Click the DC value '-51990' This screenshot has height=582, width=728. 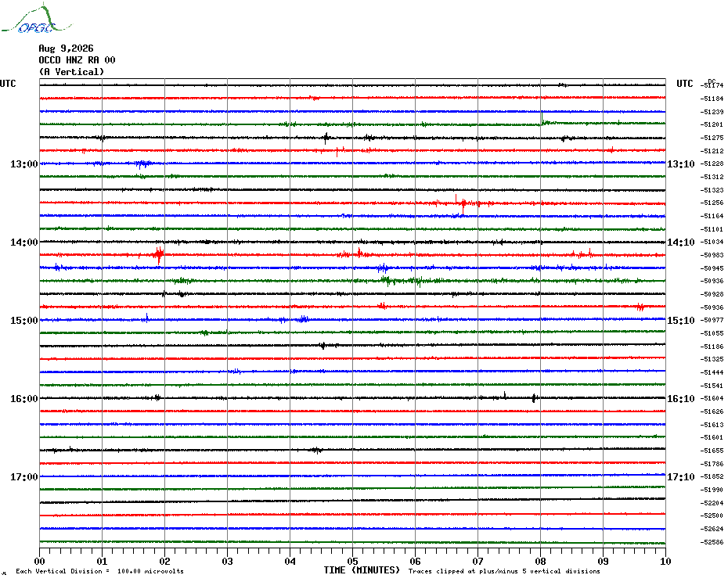[712, 490]
